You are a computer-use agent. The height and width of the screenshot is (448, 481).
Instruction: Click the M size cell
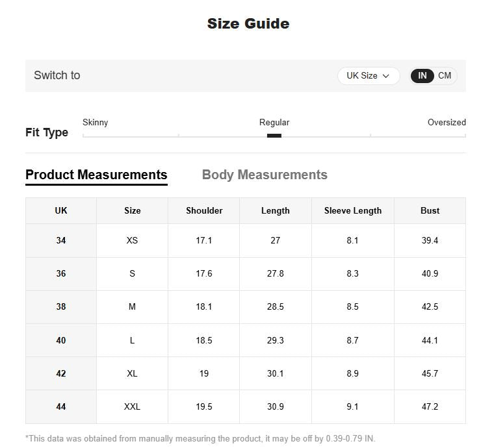click(x=132, y=306)
